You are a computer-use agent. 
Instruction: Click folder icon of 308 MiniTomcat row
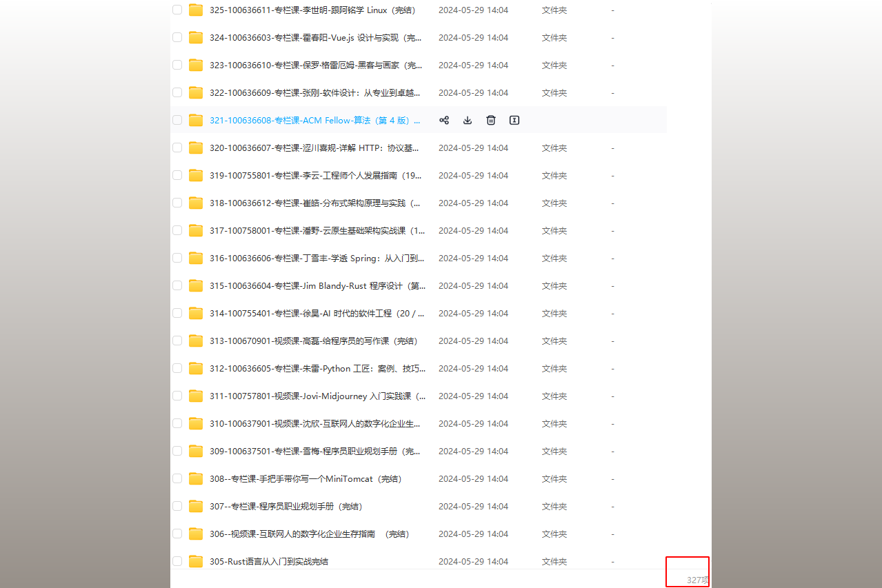(196, 478)
